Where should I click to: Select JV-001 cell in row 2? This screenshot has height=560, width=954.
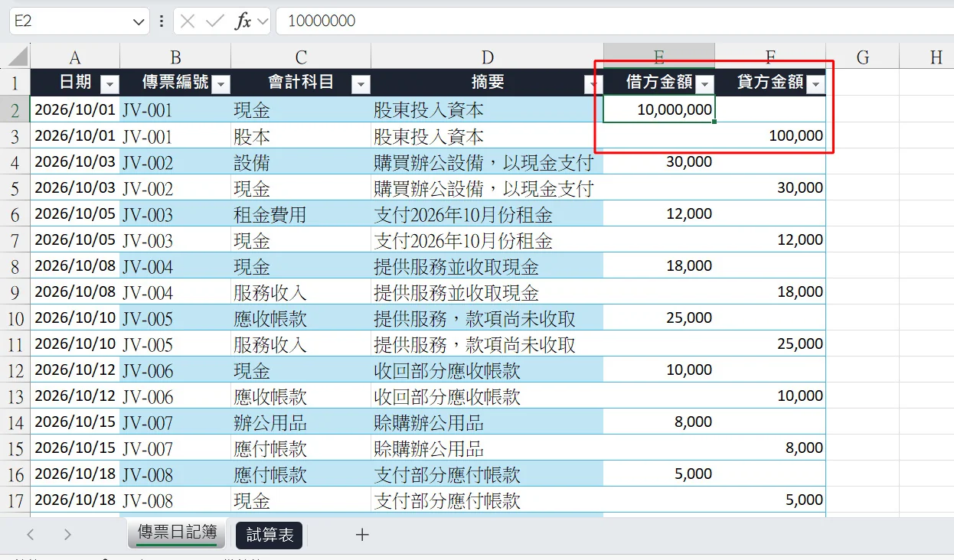coord(175,110)
